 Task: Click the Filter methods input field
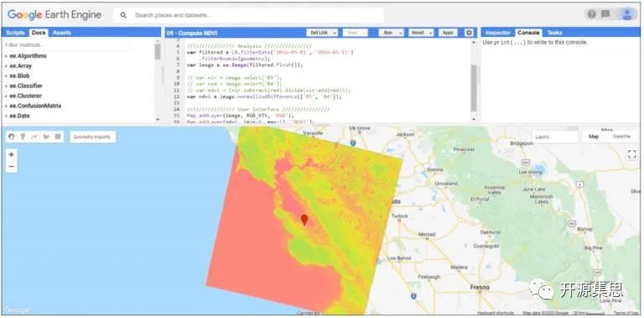click(65, 44)
